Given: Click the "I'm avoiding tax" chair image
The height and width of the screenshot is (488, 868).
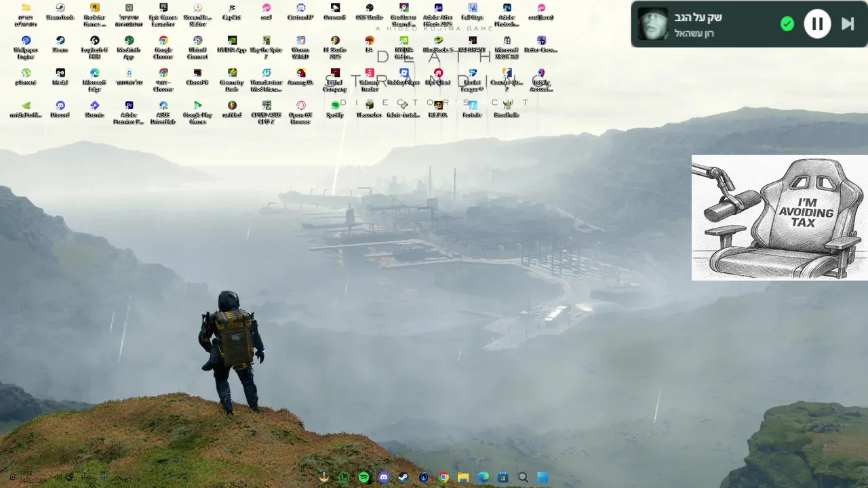Looking at the screenshot, I should [780, 218].
